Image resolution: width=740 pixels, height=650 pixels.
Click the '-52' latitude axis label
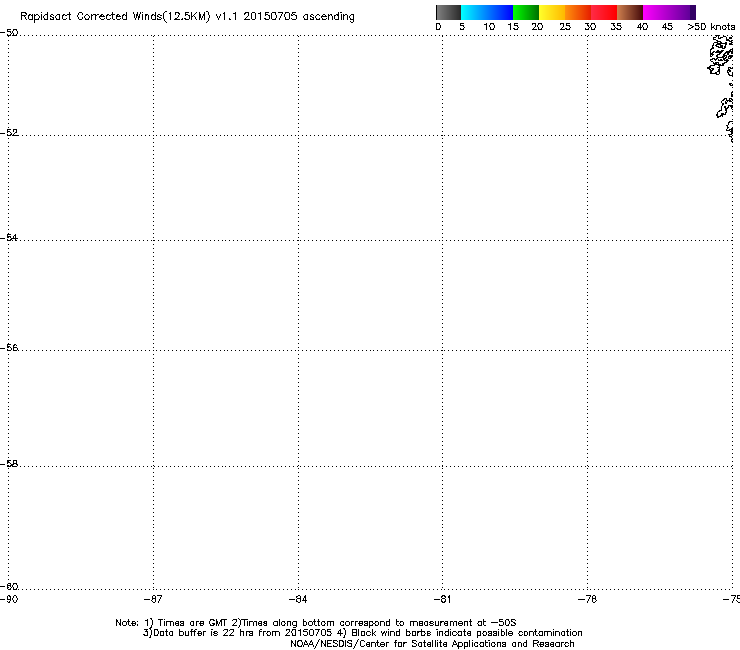click(x=9, y=133)
